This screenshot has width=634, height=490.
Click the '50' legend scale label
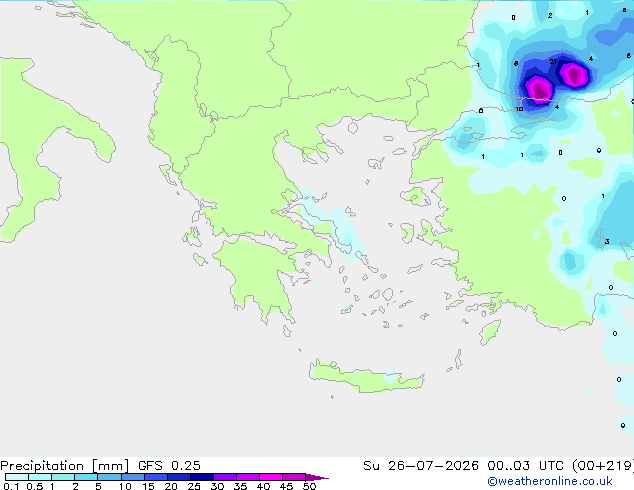[x=309, y=486]
